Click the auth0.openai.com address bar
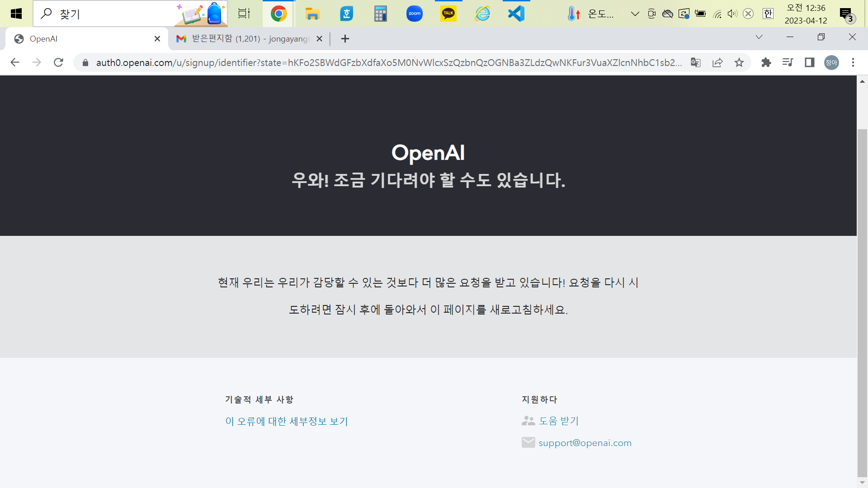 click(389, 62)
